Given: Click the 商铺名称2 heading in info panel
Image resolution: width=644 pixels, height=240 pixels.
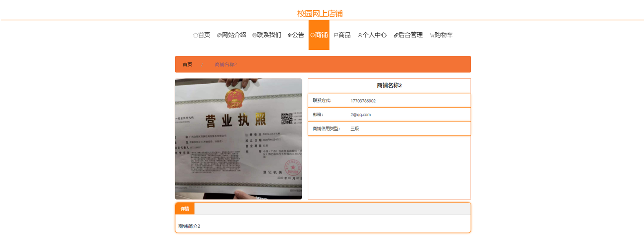Looking at the screenshot, I should [x=389, y=85].
